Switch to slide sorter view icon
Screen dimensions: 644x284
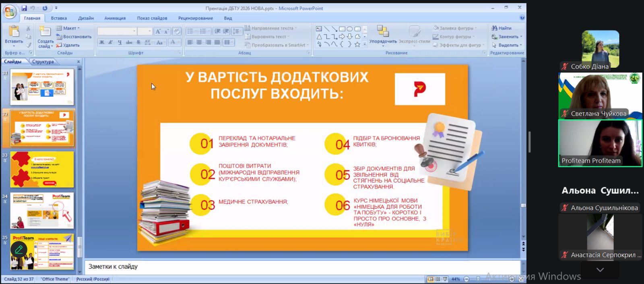tap(438, 279)
